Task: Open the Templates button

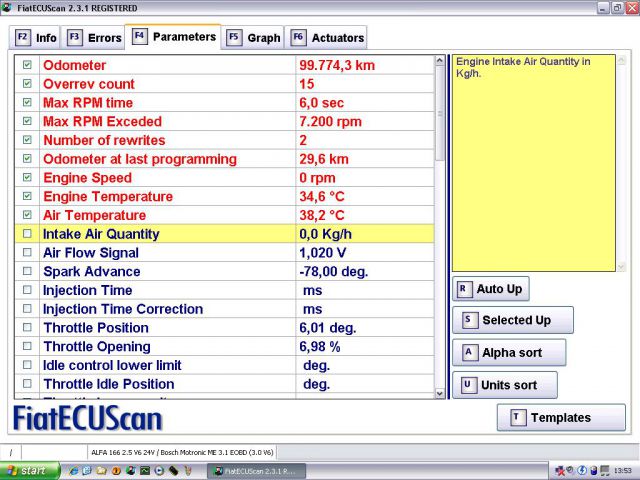Action: pyautogui.click(x=561, y=418)
